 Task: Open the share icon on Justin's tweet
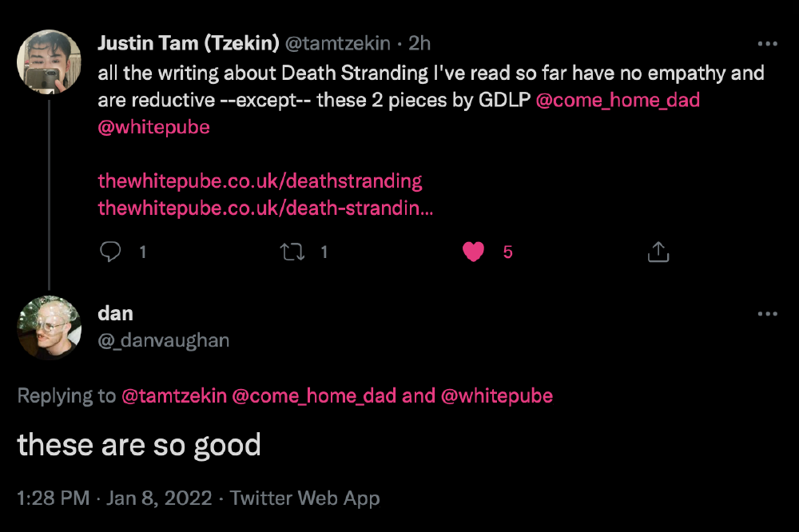click(x=657, y=252)
